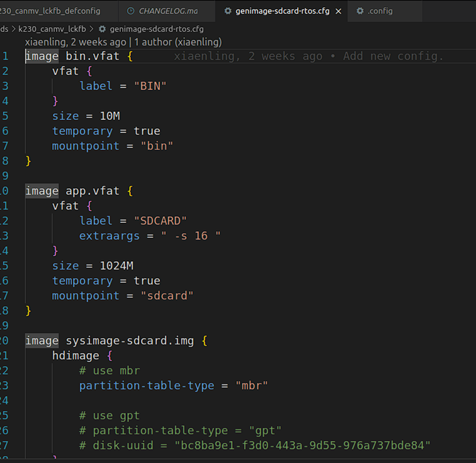The height and width of the screenshot is (463, 476).
Task: Click partition-table-type = "mbr" line
Action: tap(174, 386)
